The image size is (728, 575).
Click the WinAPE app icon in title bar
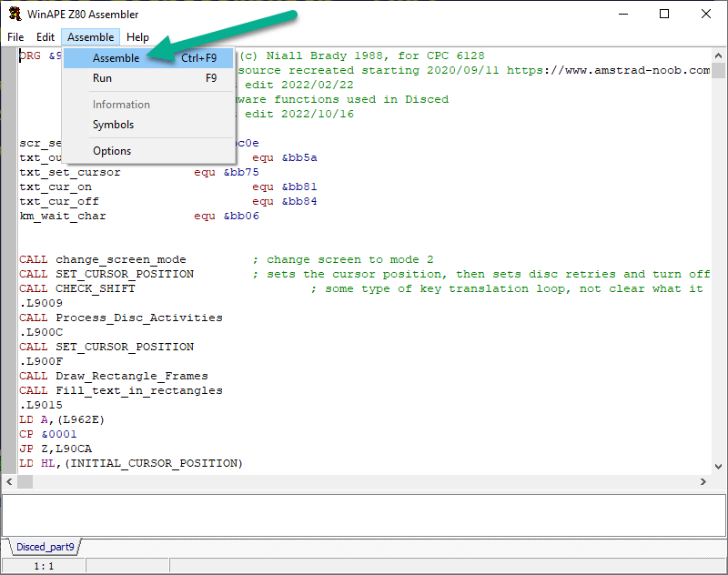(x=15, y=14)
